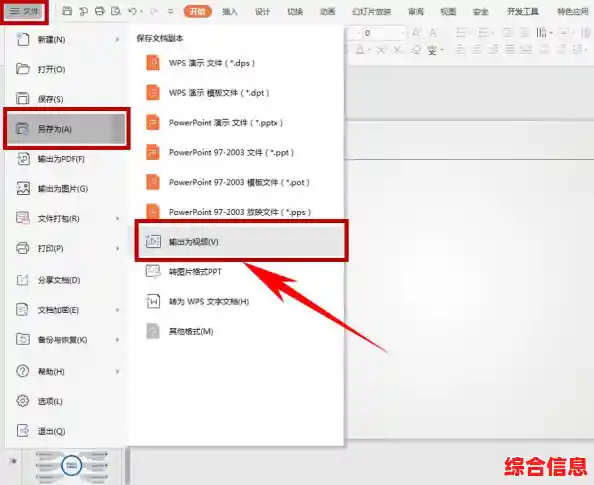Switch to the 幻灯片放映 ribbon tab
Image resolution: width=594 pixels, height=485 pixels.
pos(371,12)
